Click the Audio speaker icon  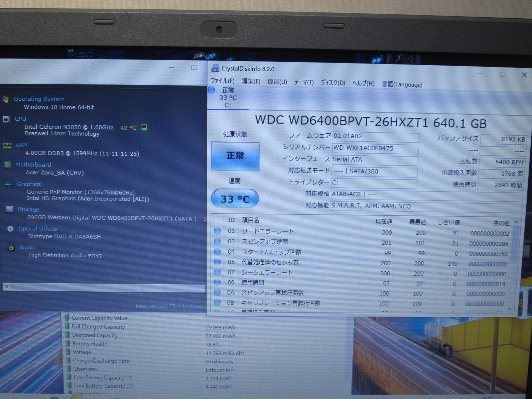point(11,248)
